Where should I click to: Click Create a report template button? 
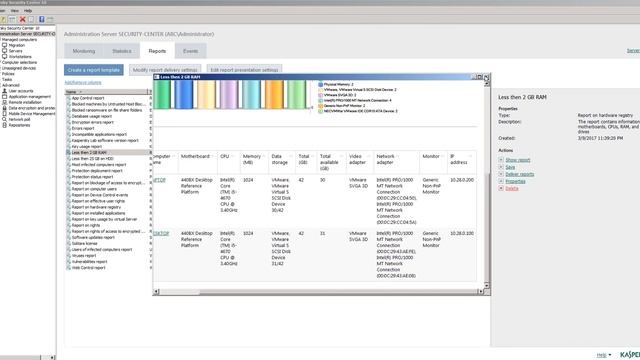coord(94,70)
